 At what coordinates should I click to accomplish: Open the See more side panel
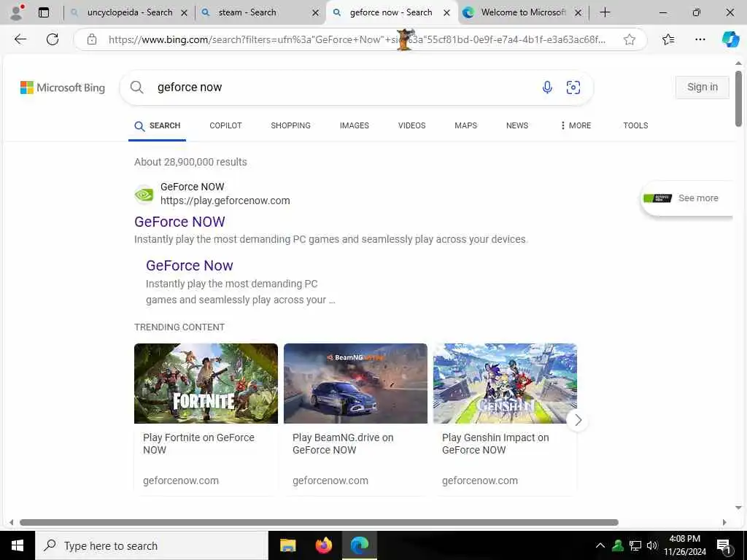pos(686,198)
